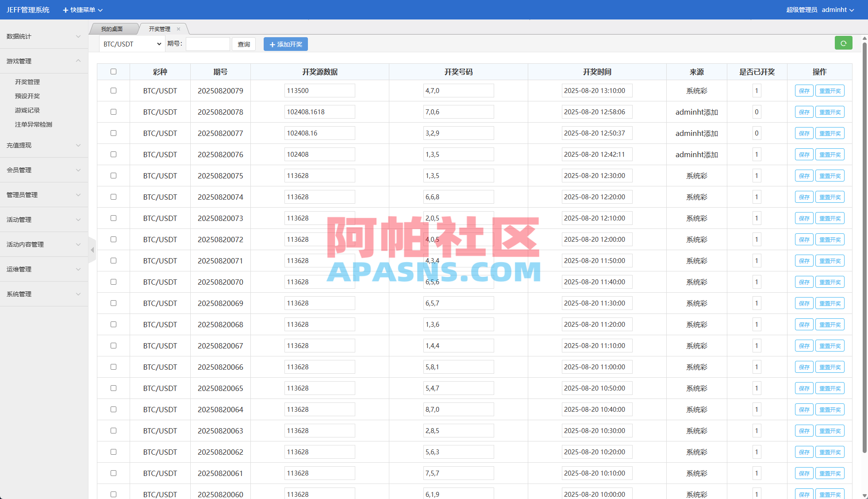This screenshot has width=868, height=499.
Task: Check the select-all checkbox in table header
Action: (113, 71)
